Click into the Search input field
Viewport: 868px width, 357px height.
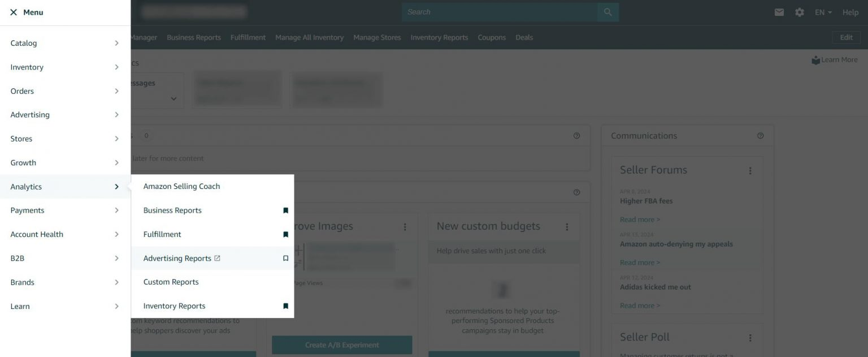(x=500, y=12)
